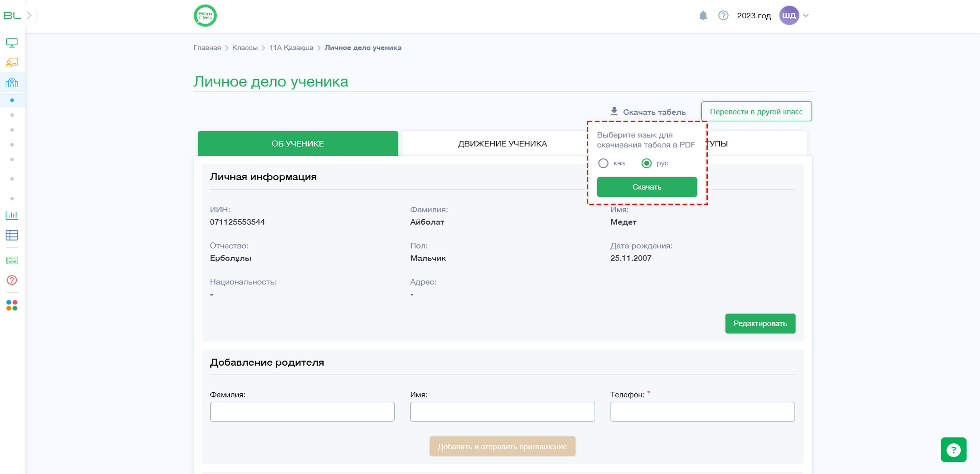Image resolution: width=980 pixels, height=474 pixels.
Task: Click the red help circle sidebar icon
Action: [x=12, y=280]
